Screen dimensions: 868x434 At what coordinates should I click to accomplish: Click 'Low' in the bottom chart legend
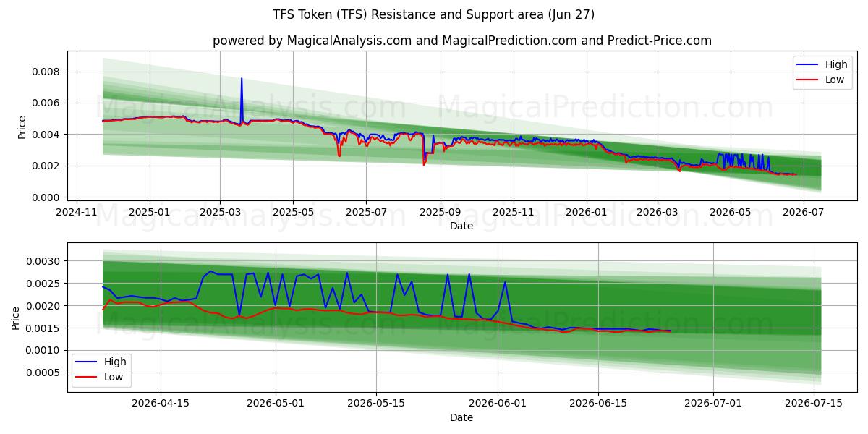click(x=114, y=377)
